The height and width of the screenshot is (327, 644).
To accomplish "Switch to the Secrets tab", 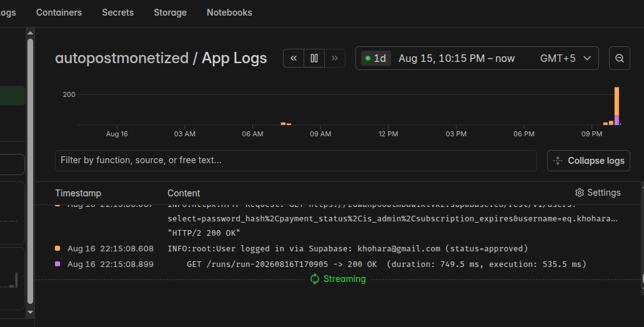I will [118, 13].
